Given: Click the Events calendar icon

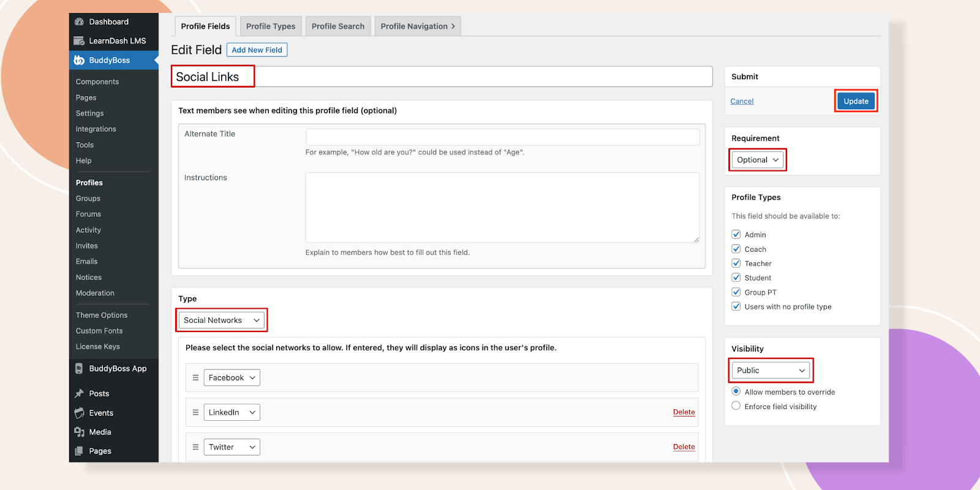Looking at the screenshot, I should coord(79,413).
